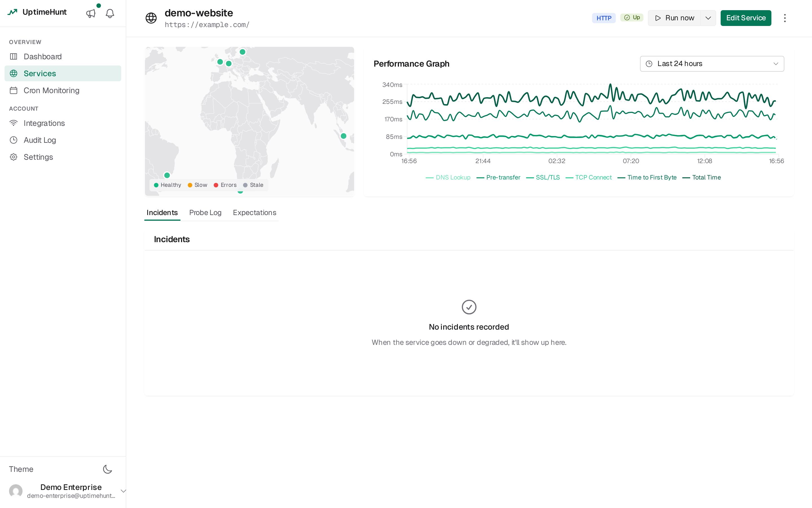The height and width of the screenshot is (508, 812).
Task: Click the Services globe icon in sidebar
Action: tap(14, 73)
